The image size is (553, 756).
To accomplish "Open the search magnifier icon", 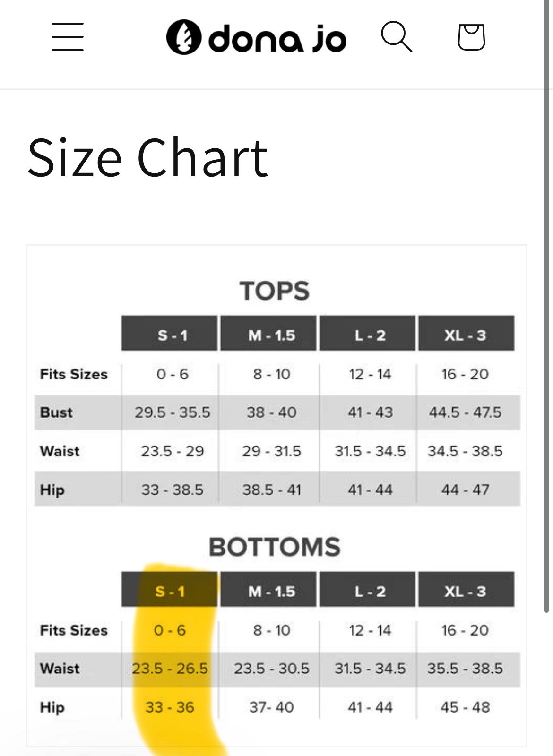I will coord(397,36).
